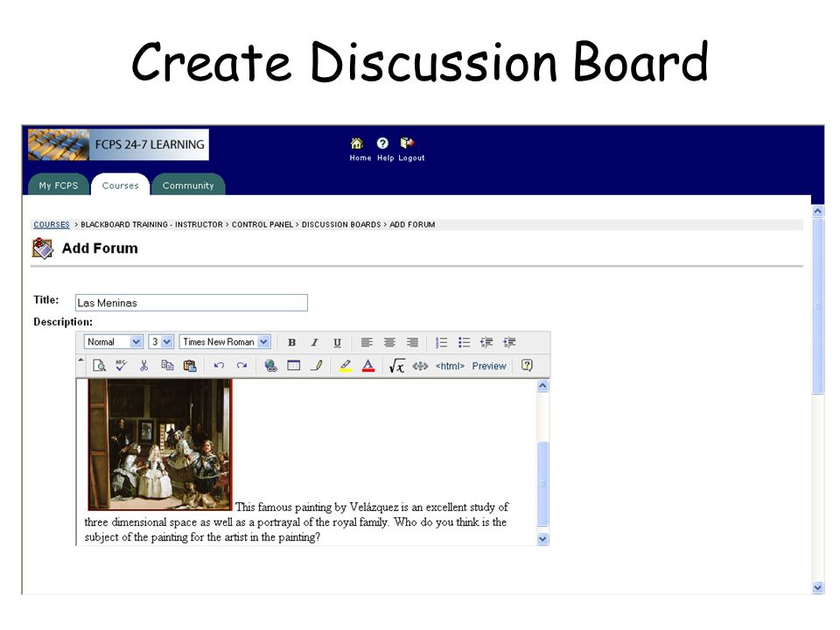Image resolution: width=840 pixels, height=630 pixels.
Task: Increase indent of the text
Action: [509, 342]
